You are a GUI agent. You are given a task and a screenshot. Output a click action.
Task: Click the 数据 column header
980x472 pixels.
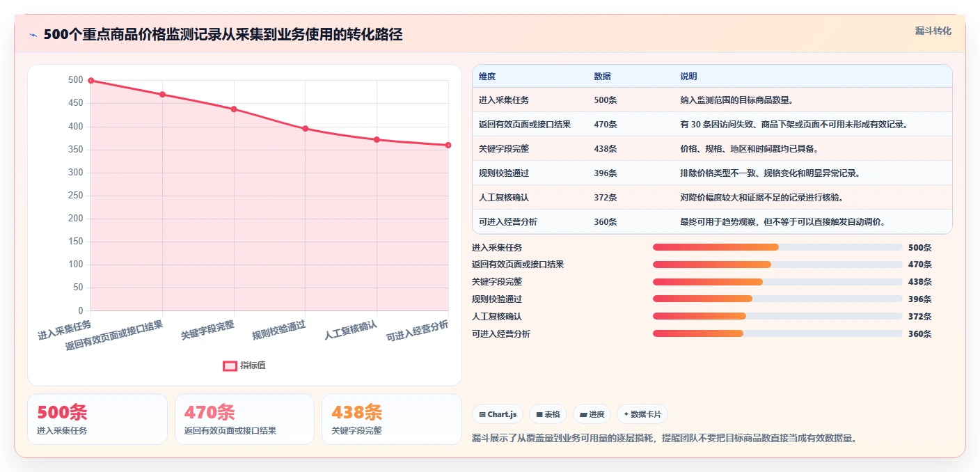tap(603, 77)
